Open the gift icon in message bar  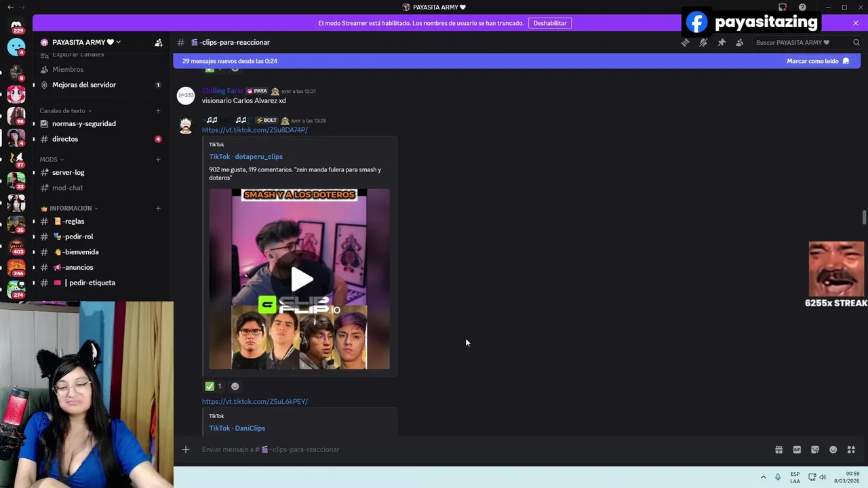(x=779, y=449)
